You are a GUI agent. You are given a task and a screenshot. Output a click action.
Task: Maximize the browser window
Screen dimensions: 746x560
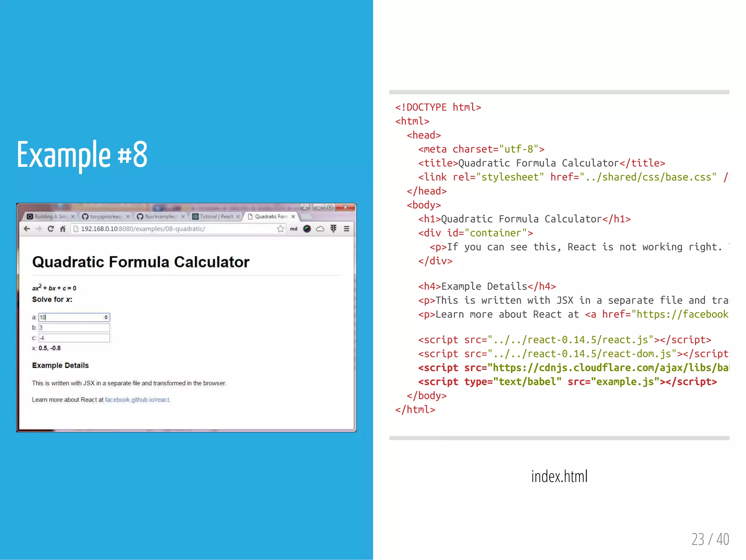pos(330,207)
